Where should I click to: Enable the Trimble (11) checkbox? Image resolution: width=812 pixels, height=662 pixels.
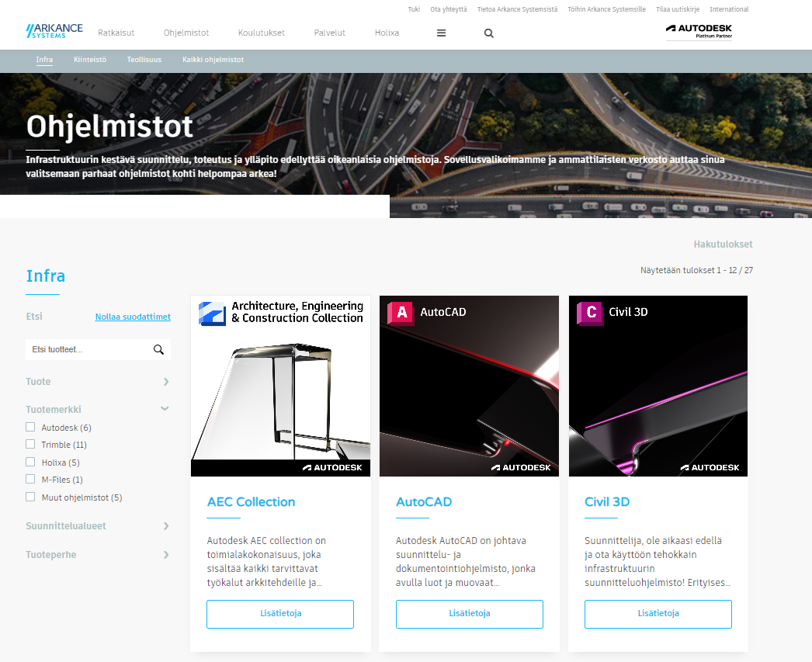[30, 444]
